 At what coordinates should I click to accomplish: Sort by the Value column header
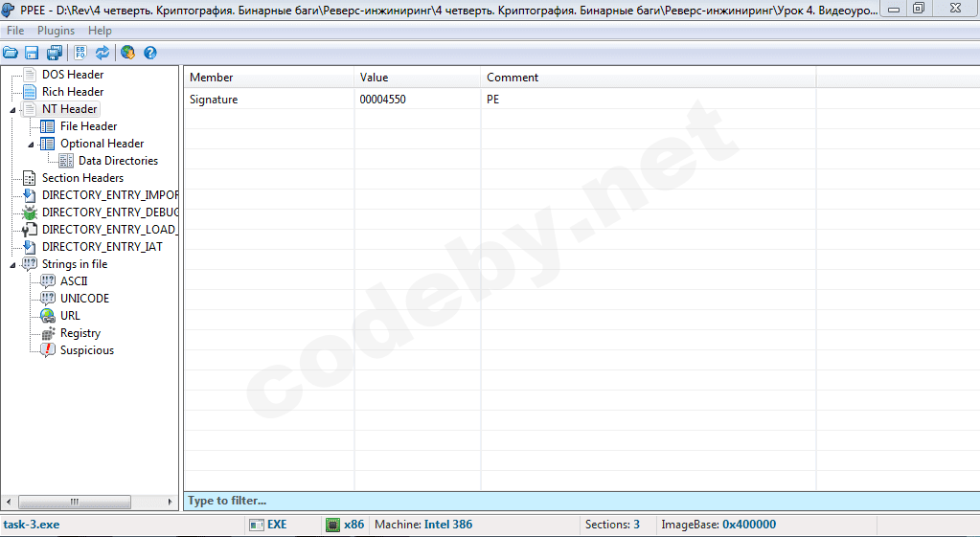pyautogui.click(x=417, y=78)
